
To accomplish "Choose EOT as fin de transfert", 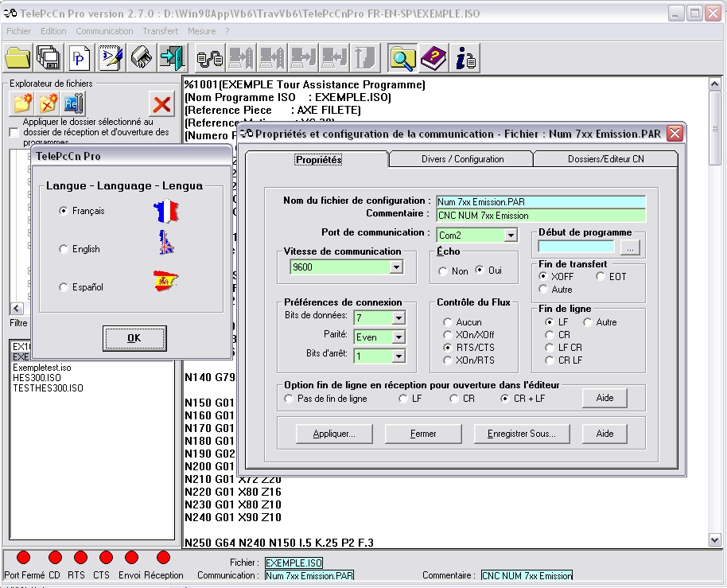I will (x=601, y=276).
